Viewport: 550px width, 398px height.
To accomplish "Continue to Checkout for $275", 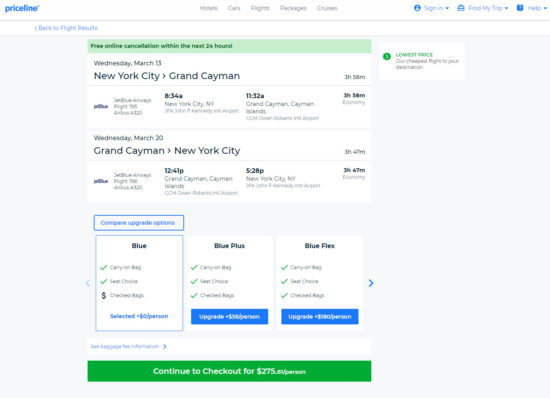I will [229, 371].
